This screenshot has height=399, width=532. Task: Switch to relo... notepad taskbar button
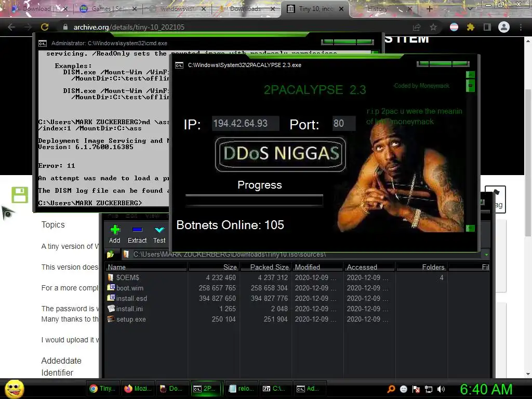tap(241, 389)
